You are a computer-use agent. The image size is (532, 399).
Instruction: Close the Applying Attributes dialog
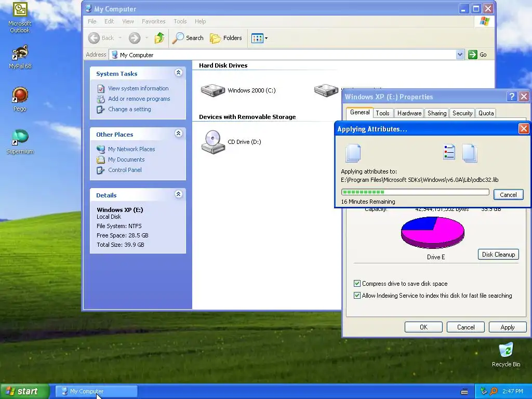click(x=524, y=129)
